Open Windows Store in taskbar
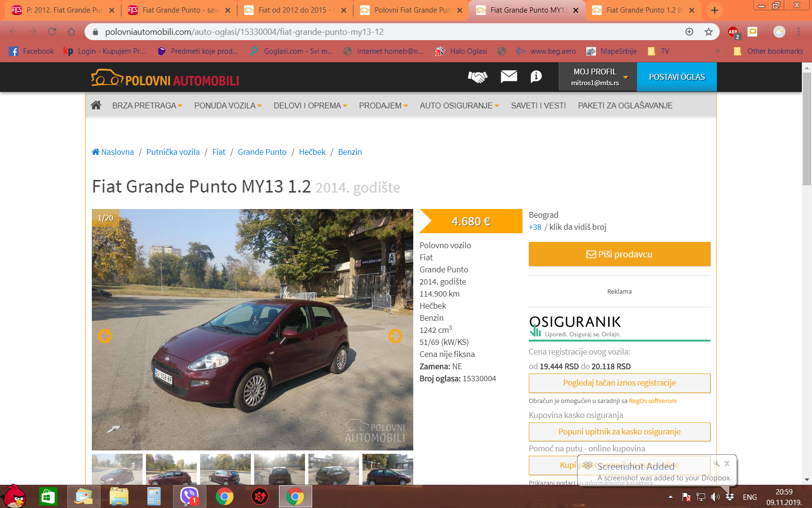The image size is (812, 508). (48, 496)
